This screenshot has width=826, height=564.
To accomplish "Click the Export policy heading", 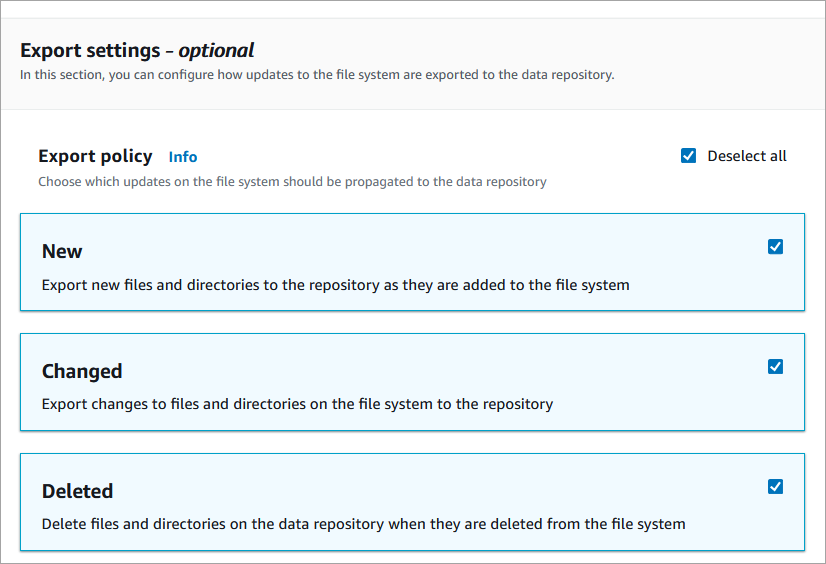I will click(95, 156).
